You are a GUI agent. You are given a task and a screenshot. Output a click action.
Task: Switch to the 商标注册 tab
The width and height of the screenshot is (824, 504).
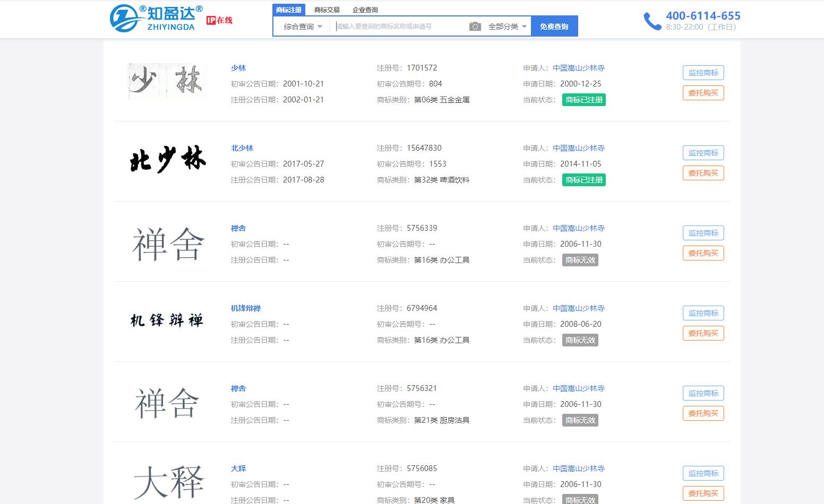289,10
